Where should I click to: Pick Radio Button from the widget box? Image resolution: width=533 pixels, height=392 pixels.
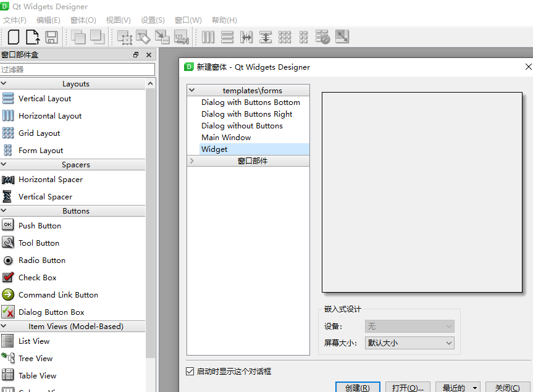click(73, 260)
